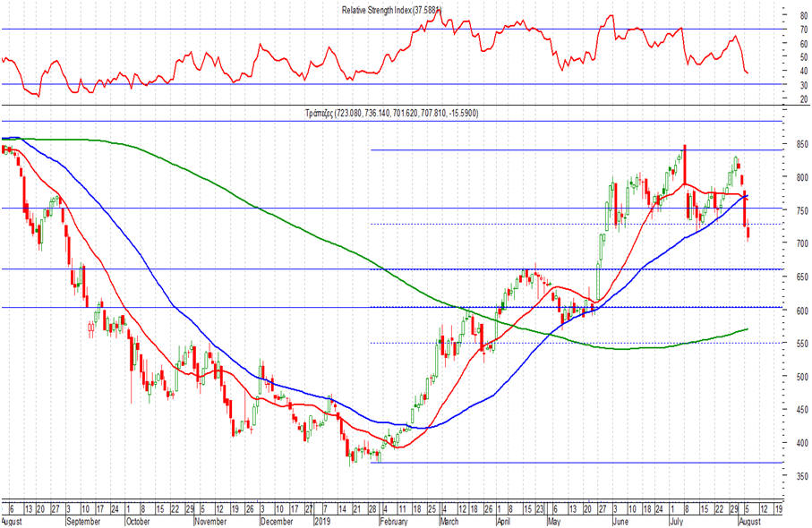Click the 750 price axis value
This screenshot has width=812, height=528.
pyautogui.click(x=802, y=210)
